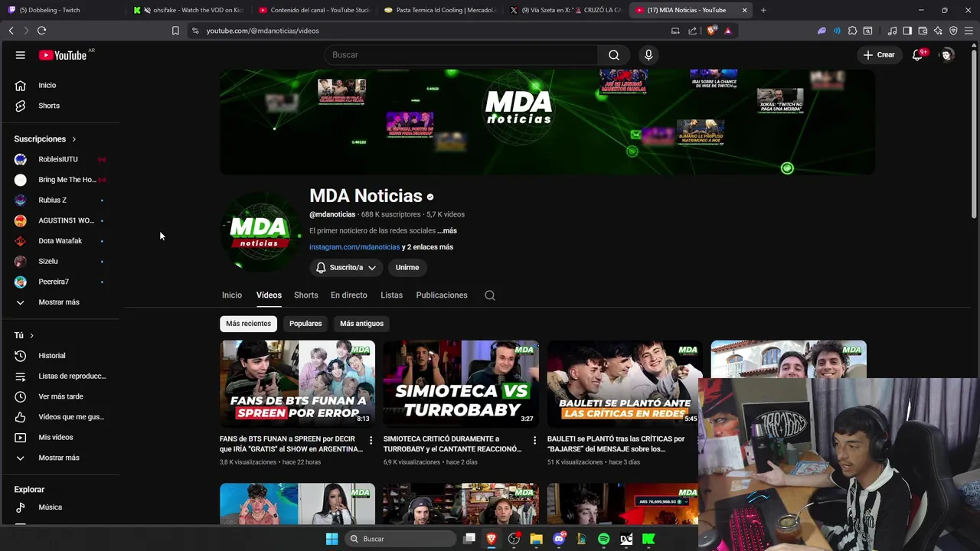Switch to the Dobbeling Twitch browser tab

point(61,10)
